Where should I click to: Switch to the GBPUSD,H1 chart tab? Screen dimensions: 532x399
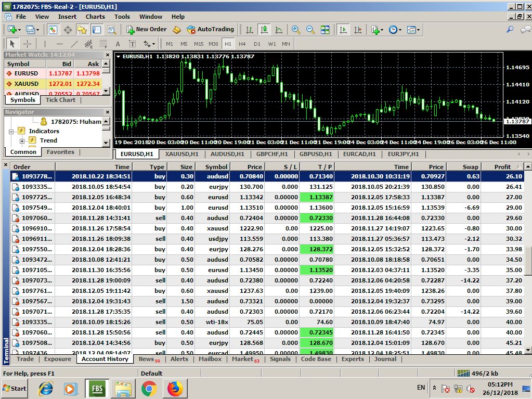316,154
